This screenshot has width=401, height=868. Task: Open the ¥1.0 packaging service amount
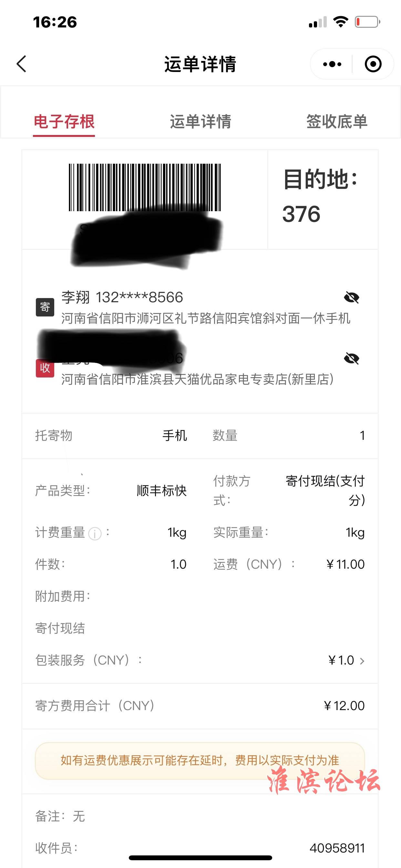click(341, 660)
